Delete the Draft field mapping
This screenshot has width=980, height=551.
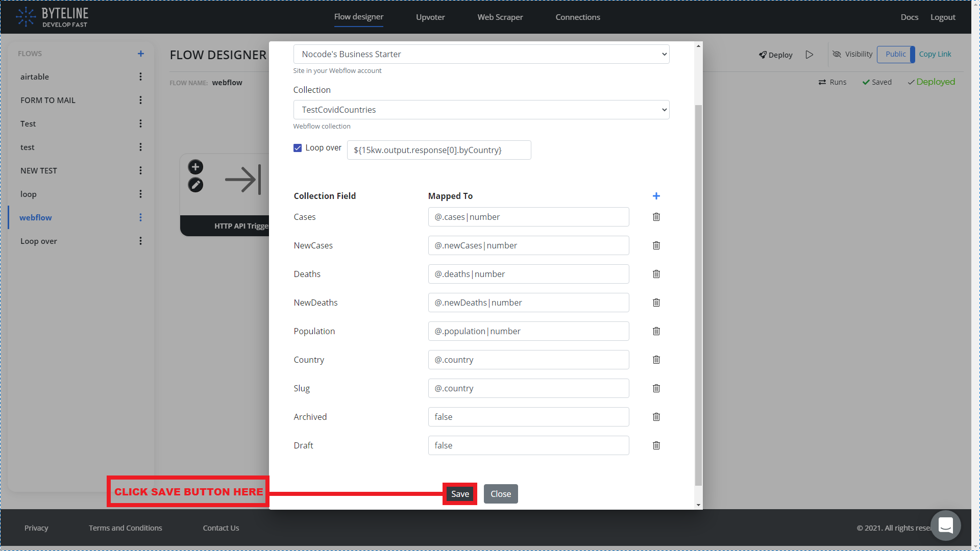click(x=656, y=445)
